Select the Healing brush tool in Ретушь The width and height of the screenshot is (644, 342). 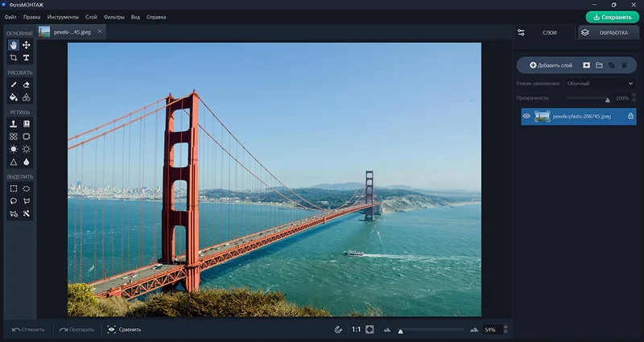pyautogui.click(x=27, y=124)
